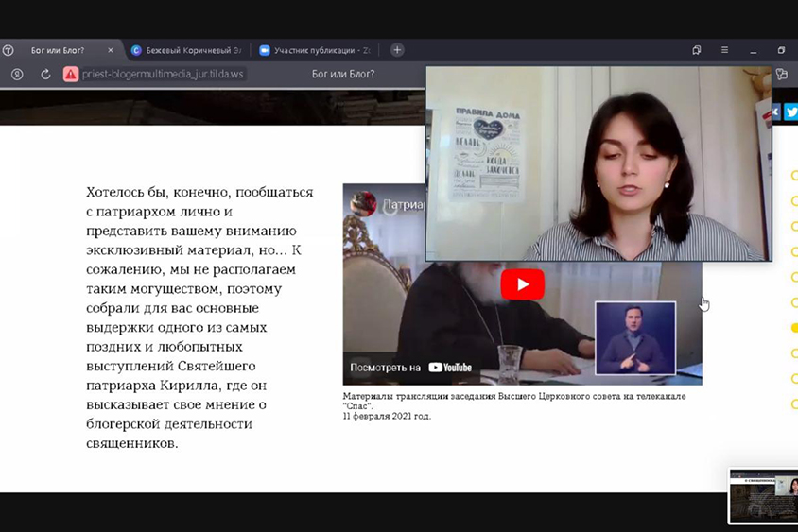Click the video caption about 'Высшего Церковного совета'
The image size is (798, 532).
click(514, 401)
